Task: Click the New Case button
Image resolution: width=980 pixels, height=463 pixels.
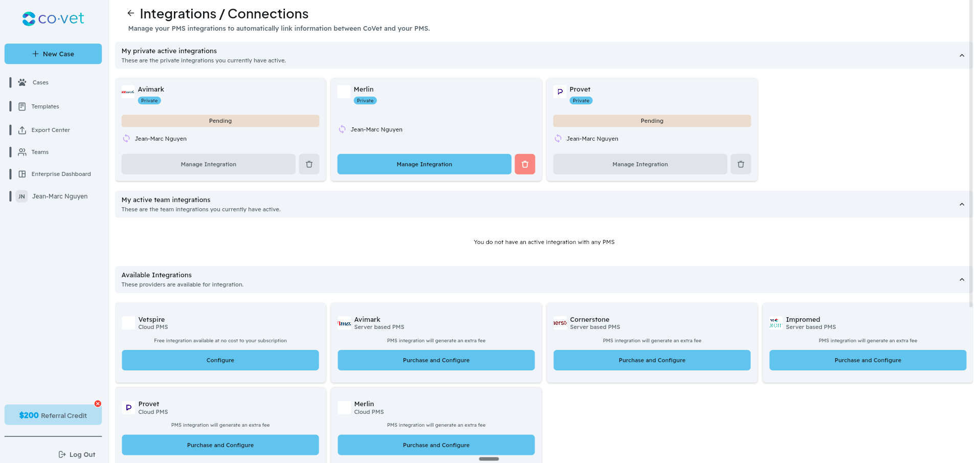Action: pyautogui.click(x=53, y=54)
